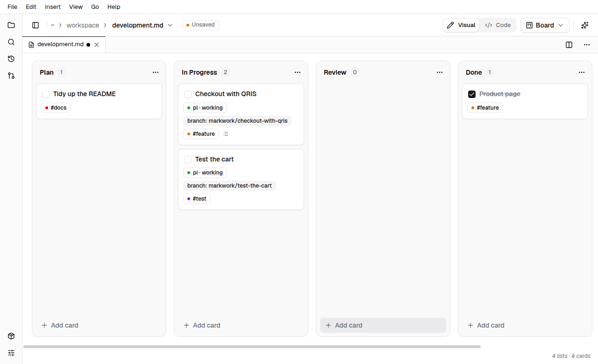Click the branch markwork/checkout-with-qris label
This screenshot has width=598, height=364.
click(x=237, y=121)
